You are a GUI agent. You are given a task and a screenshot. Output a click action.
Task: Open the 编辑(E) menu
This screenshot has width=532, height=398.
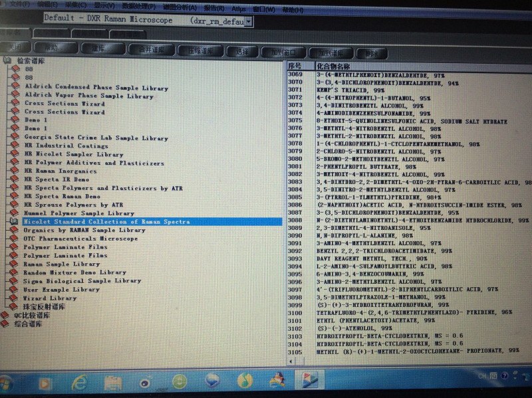coord(47,5)
